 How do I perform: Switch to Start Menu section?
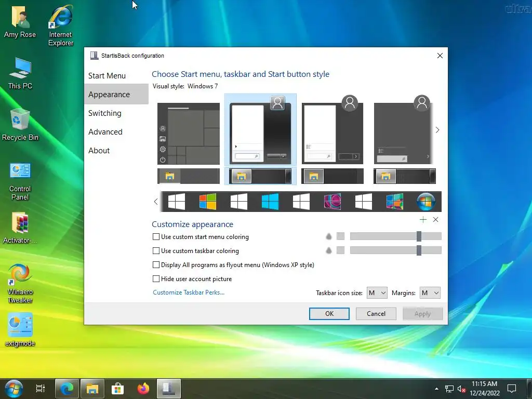click(107, 76)
